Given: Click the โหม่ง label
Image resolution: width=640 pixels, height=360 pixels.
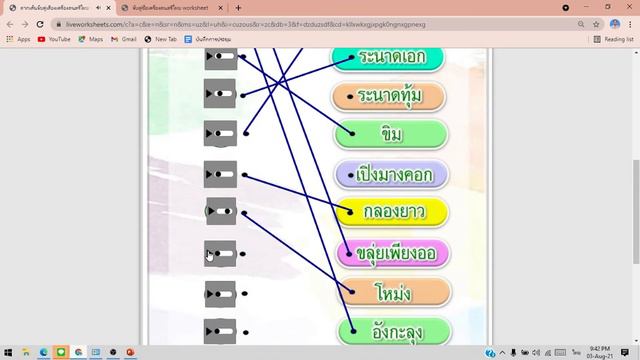Looking at the screenshot, I should tap(394, 292).
